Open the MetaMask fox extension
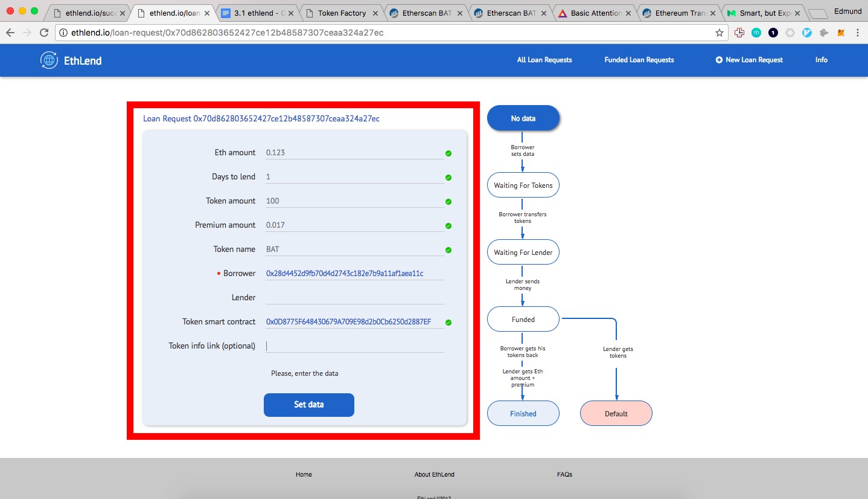 [841, 33]
